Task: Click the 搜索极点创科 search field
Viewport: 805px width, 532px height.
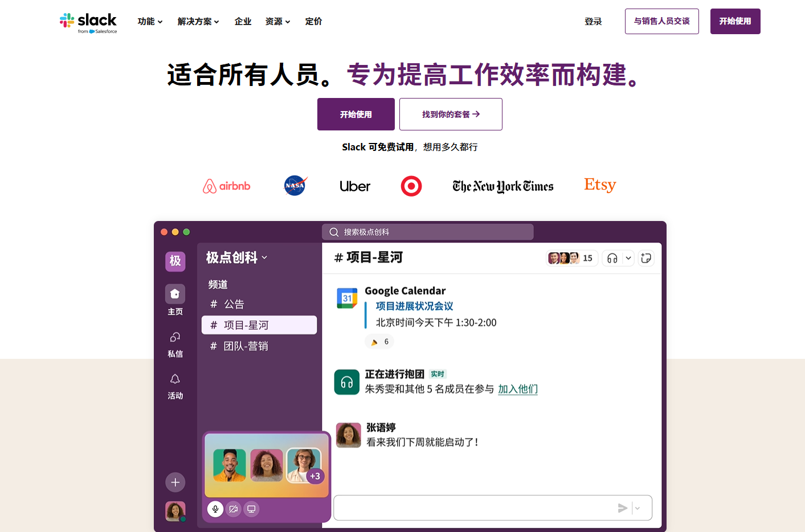Action: coord(428,232)
